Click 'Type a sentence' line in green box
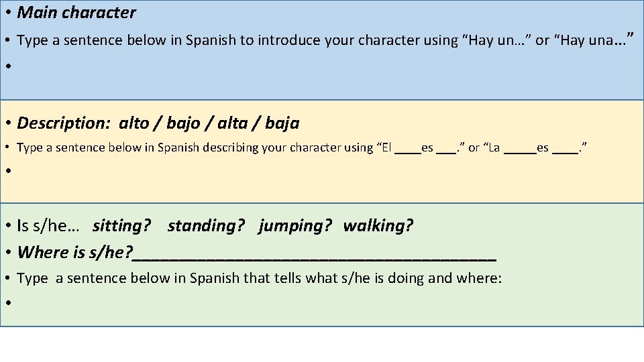The image size is (644, 362). pyautogui.click(x=259, y=278)
